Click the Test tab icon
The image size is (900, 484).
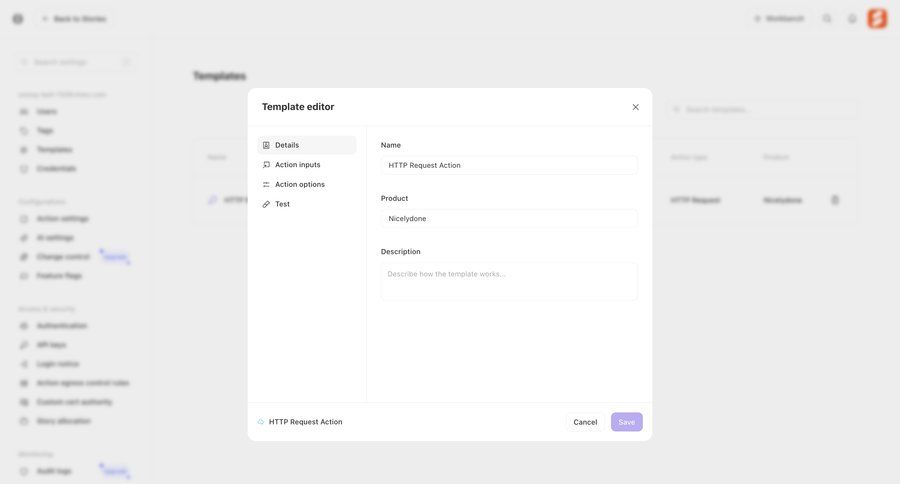point(266,204)
